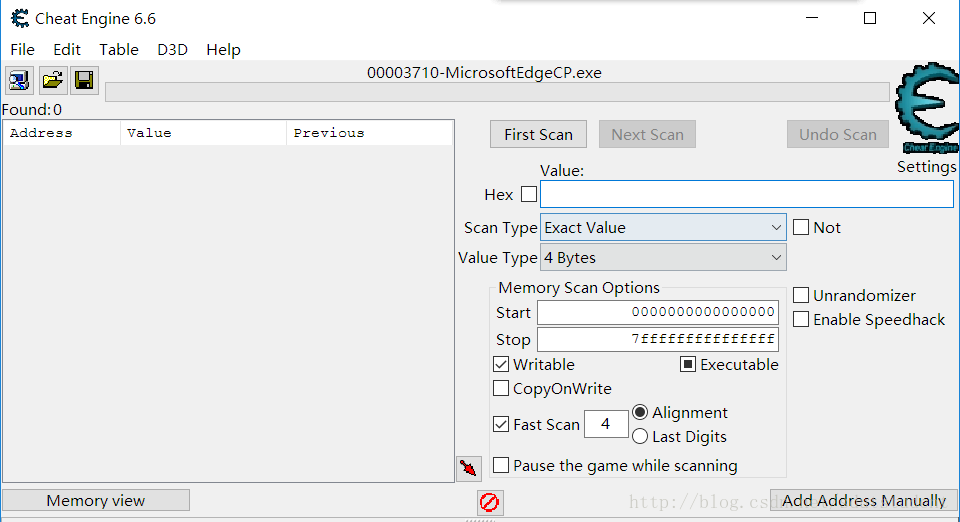Viewport: 960px width, 522px height.
Task: Click Add Address Manually
Action: (x=864, y=501)
